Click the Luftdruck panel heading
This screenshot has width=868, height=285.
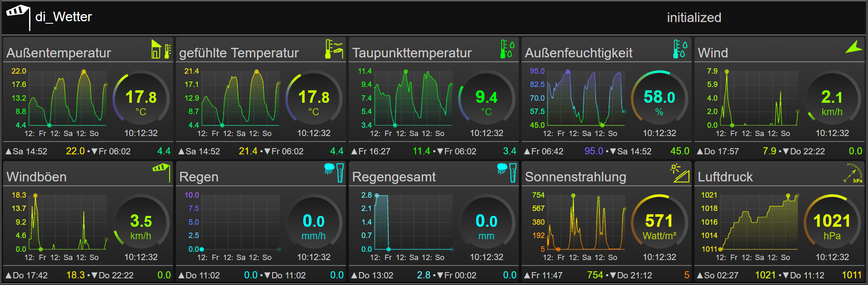click(725, 177)
